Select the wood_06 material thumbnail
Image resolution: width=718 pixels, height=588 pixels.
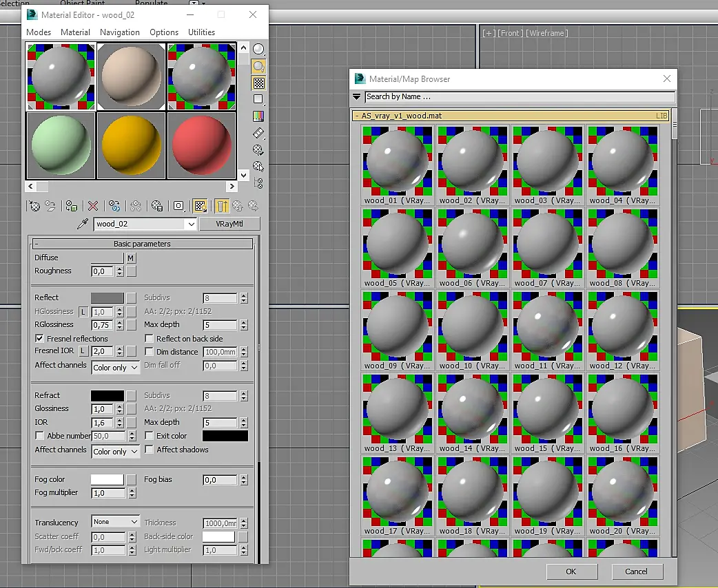(x=472, y=248)
